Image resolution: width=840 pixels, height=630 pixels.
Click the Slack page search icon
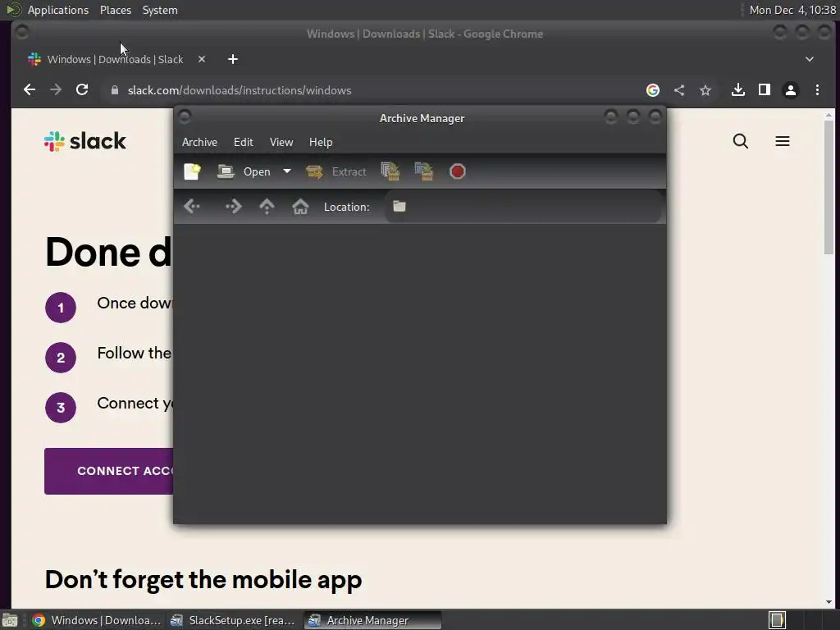point(741,141)
